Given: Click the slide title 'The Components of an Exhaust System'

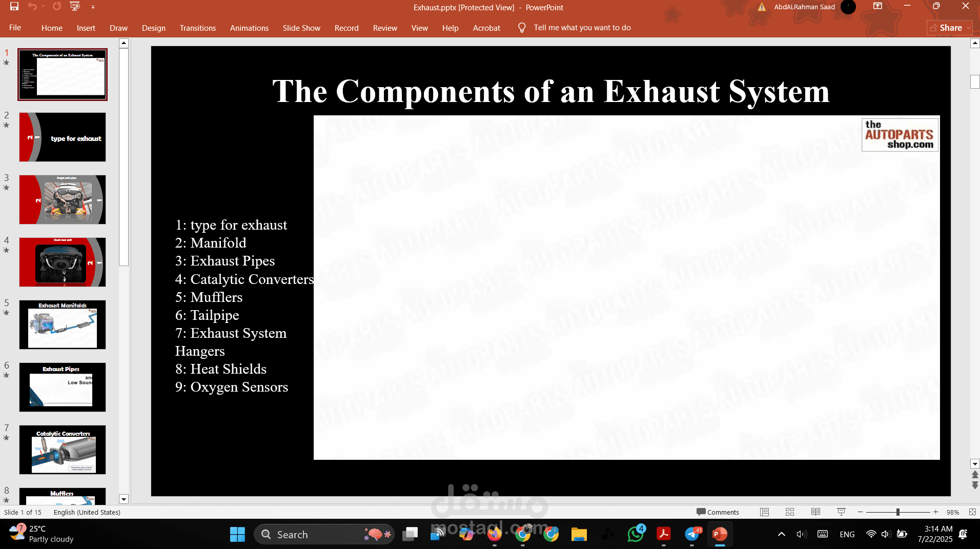Looking at the screenshot, I should click(551, 92).
